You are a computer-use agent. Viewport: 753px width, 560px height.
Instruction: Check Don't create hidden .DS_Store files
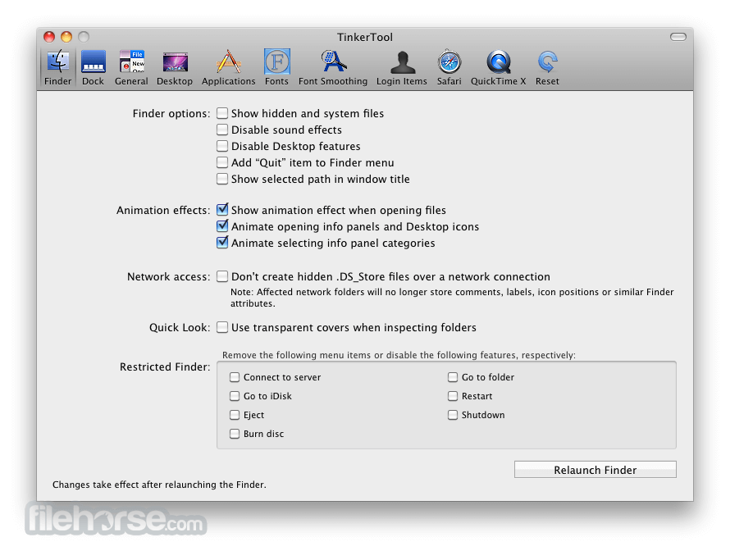[221, 276]
